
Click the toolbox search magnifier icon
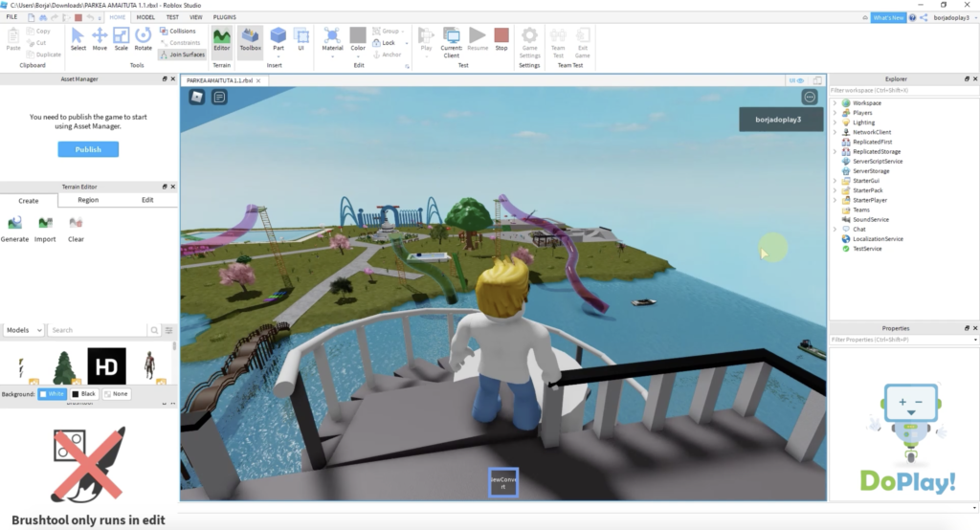click(154, 330)
